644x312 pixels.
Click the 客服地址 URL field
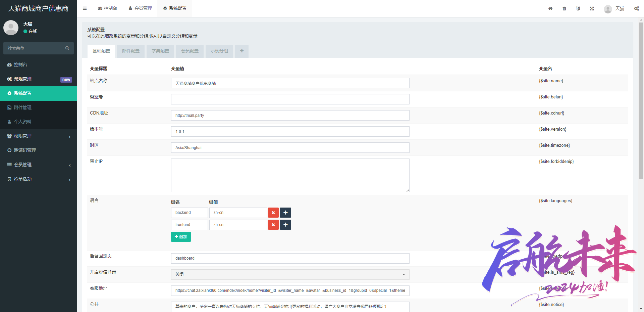click(x=290, y=291)
